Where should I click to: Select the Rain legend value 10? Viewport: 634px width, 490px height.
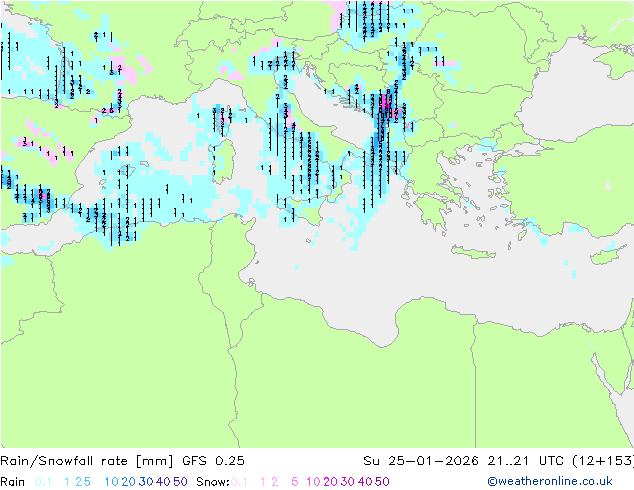[x=112, y=482]
